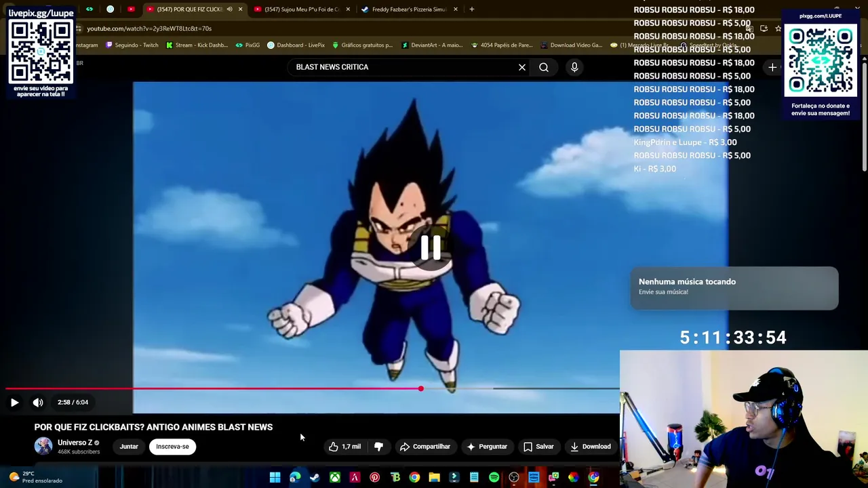The image size is (868, 488).
Task: Mute the playing tab via speaker icon
Action: coord(229,9)
